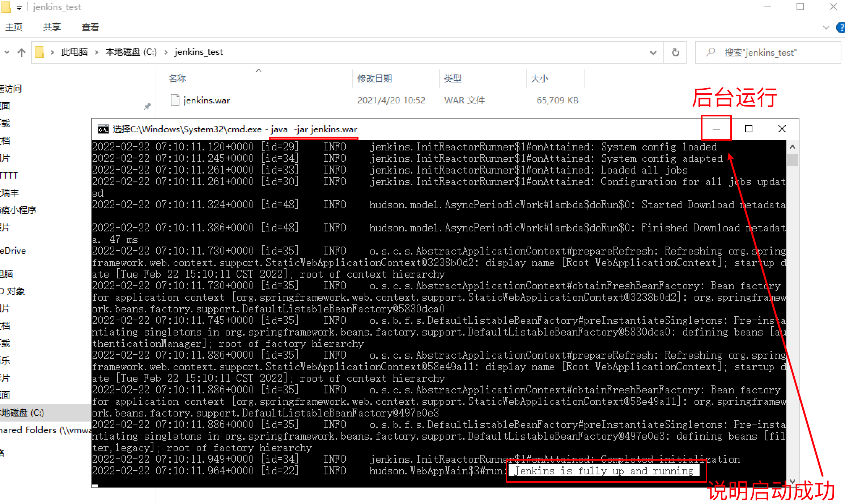The height and width of the screenshot is (504, 845).
Task: Expand the address bar history dropdown
Action: (x=653, y=53)
